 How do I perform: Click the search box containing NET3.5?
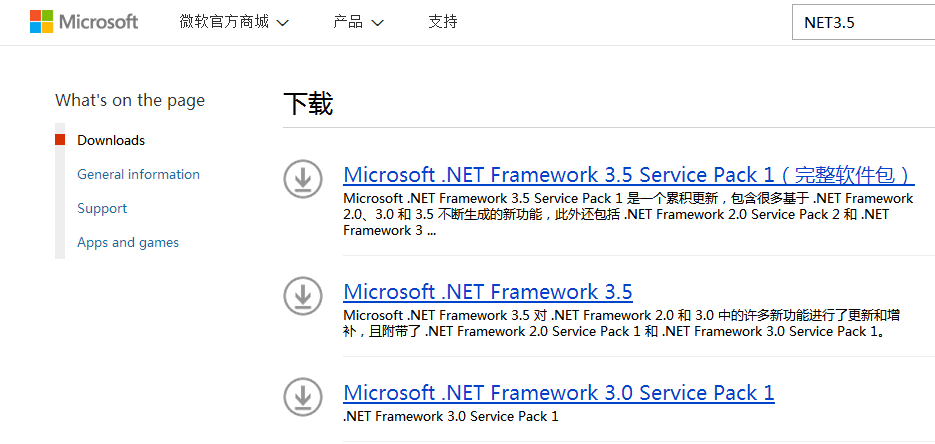point(860,23)
